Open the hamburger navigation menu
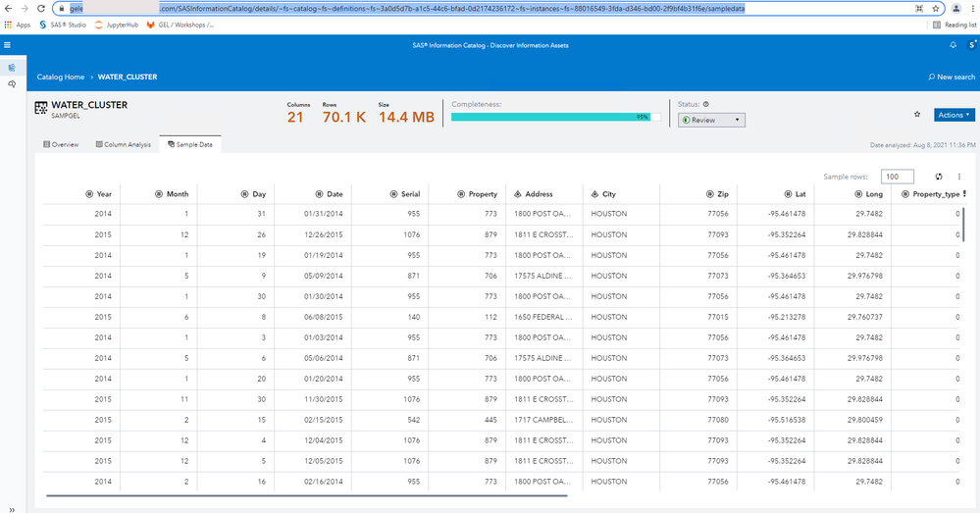This screenshot has width=980, height=513. tap(8, 45)
